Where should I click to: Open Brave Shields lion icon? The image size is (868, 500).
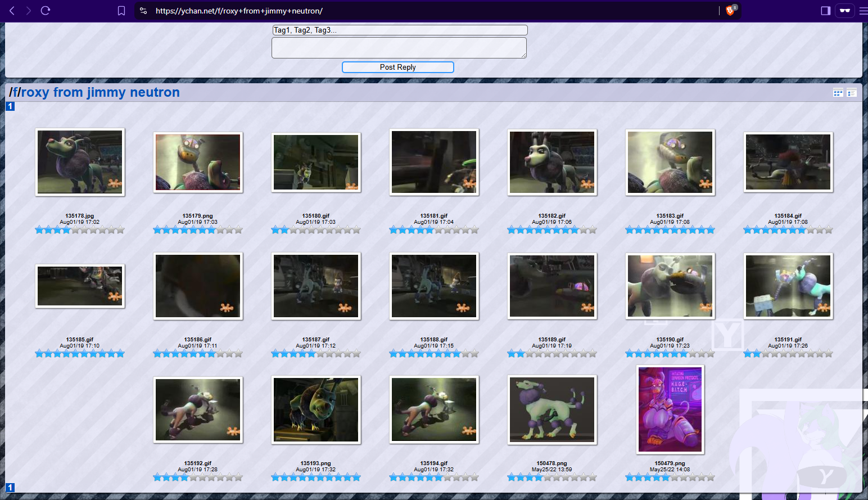[x=731, y=10]
